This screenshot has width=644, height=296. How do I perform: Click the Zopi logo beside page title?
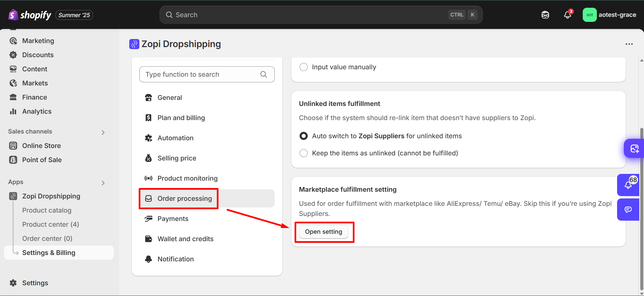pyautogui.click(x=134, y=44)
